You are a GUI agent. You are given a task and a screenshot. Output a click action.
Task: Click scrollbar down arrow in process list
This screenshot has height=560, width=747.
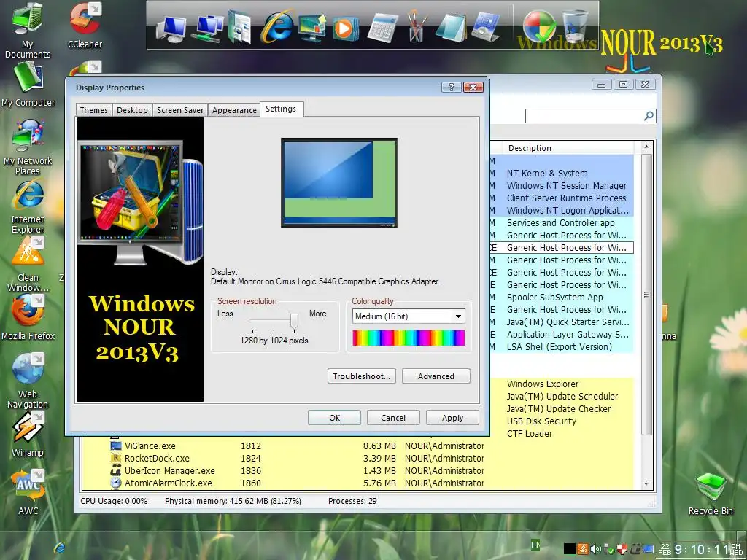tap(646, 484)
